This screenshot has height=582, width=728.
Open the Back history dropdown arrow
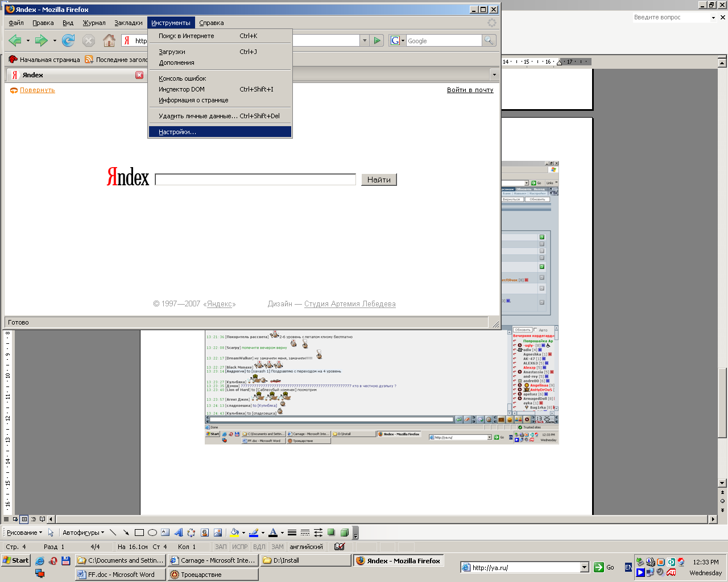pos(28,41)
